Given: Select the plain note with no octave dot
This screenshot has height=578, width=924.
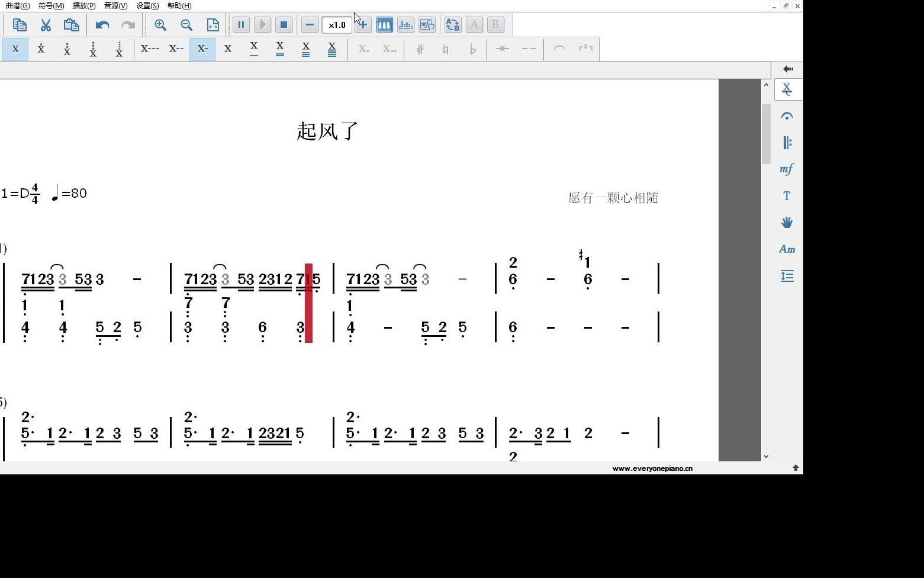Looking at the screenshot, I should click(15, 49).
